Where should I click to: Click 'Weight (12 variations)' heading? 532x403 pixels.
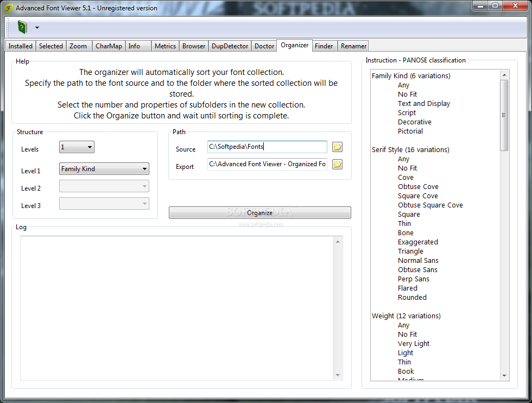click(x=406, y=316)
